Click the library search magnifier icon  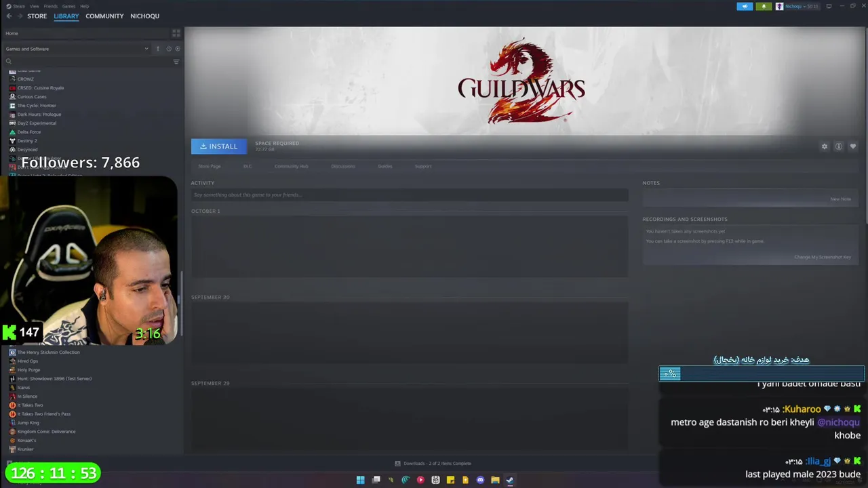coord(9,62)
